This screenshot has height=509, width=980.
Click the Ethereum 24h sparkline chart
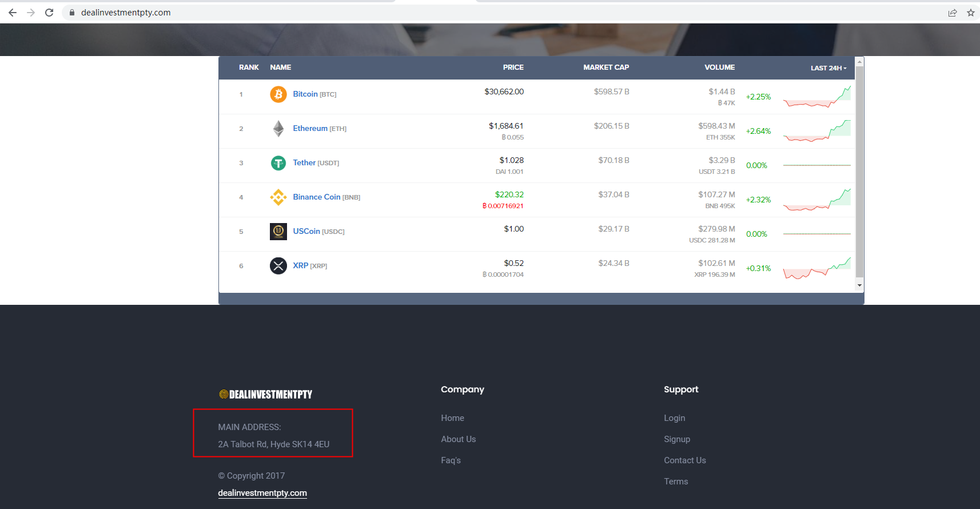817,131
